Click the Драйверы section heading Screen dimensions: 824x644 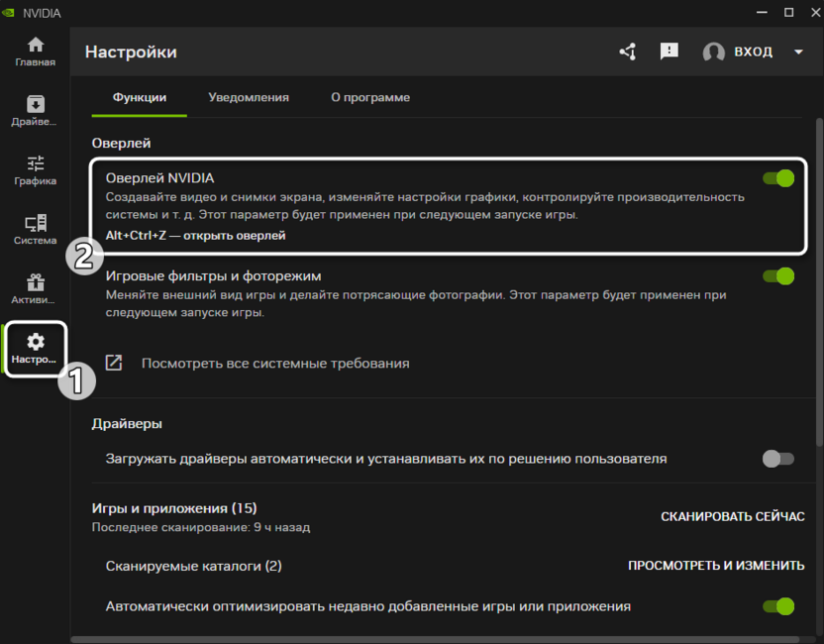(127, 424)
